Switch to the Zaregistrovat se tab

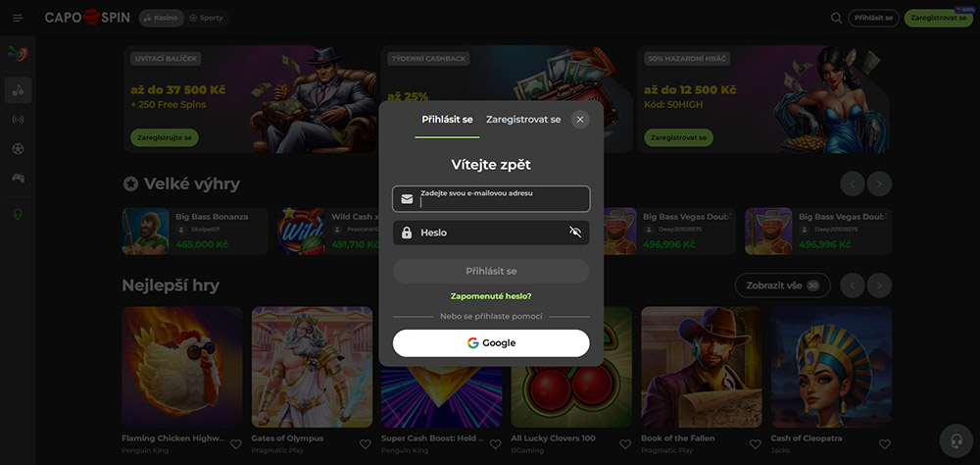pyautogui.click(x=523, y=120)
